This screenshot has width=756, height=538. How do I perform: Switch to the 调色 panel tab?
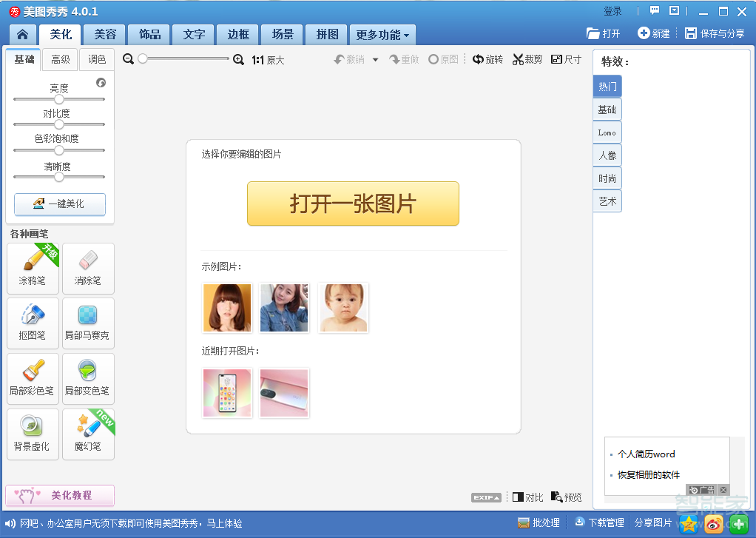96,59
